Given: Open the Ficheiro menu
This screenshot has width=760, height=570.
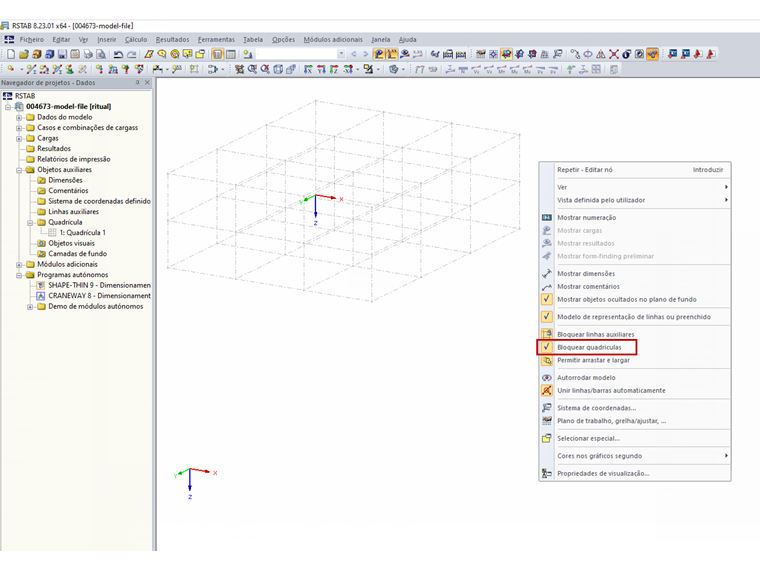Looking at the screenshot, I should point(32,40).
